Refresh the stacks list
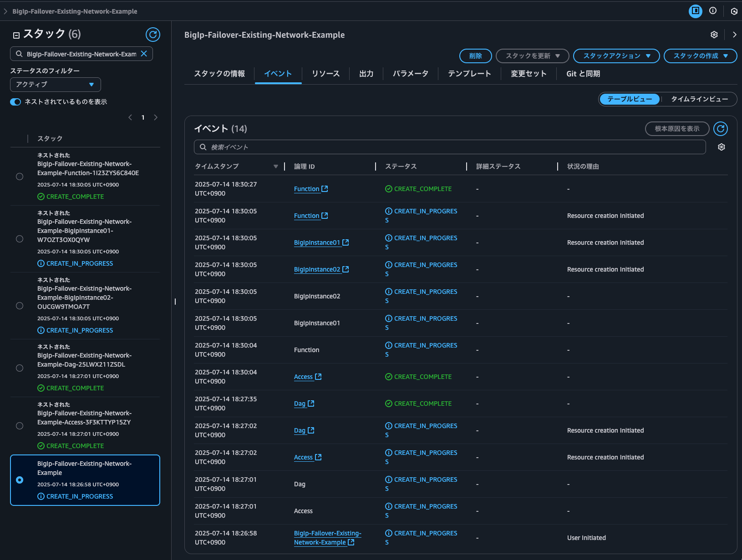The width and height of the screenshot is (742, 560). coord(153,35)
